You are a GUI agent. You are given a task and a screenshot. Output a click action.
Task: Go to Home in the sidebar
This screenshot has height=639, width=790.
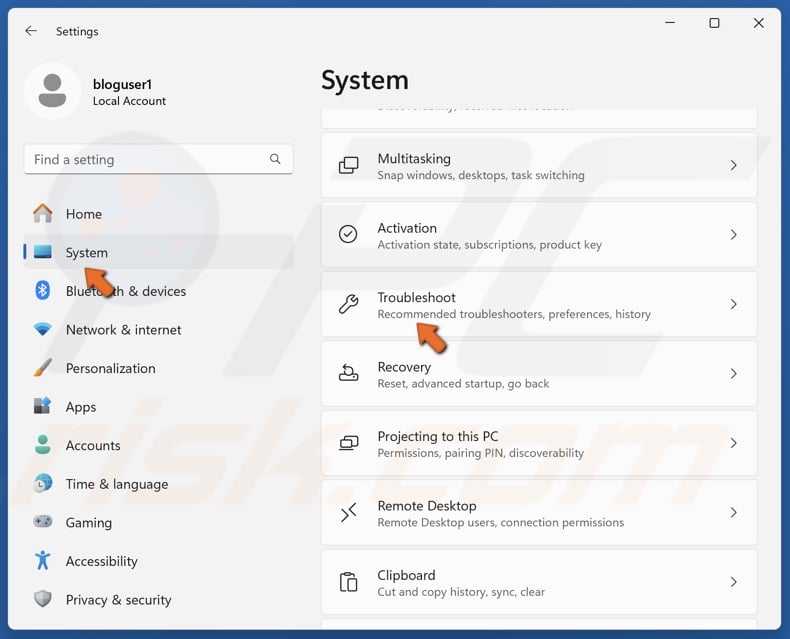pyautogui.click(x=159, y=214)
